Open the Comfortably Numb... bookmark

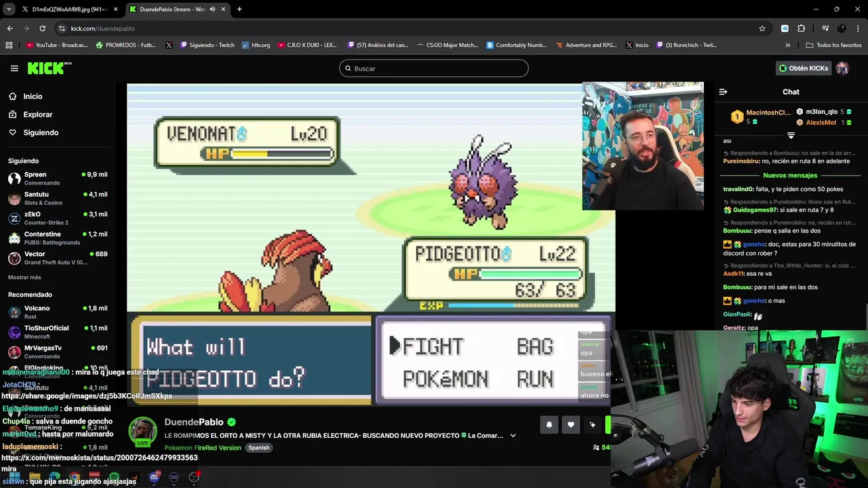[x=516, y=45]
